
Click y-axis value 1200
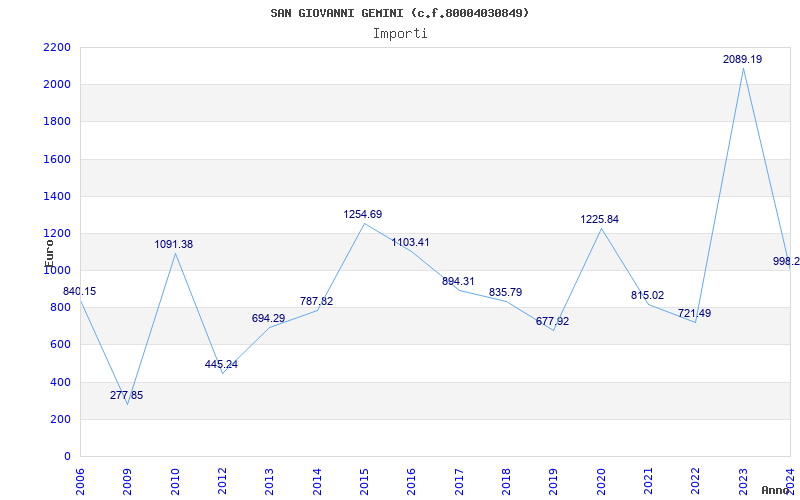[x=57, y=234]
